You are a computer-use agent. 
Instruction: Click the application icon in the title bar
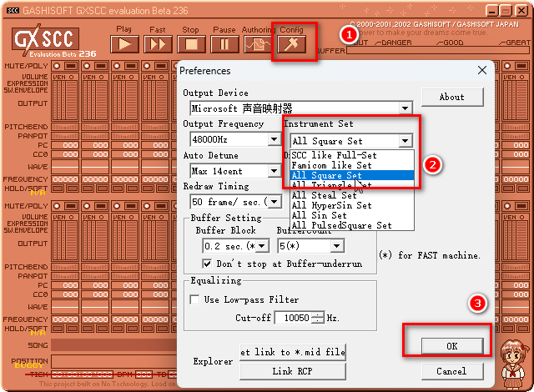(13, 11)
